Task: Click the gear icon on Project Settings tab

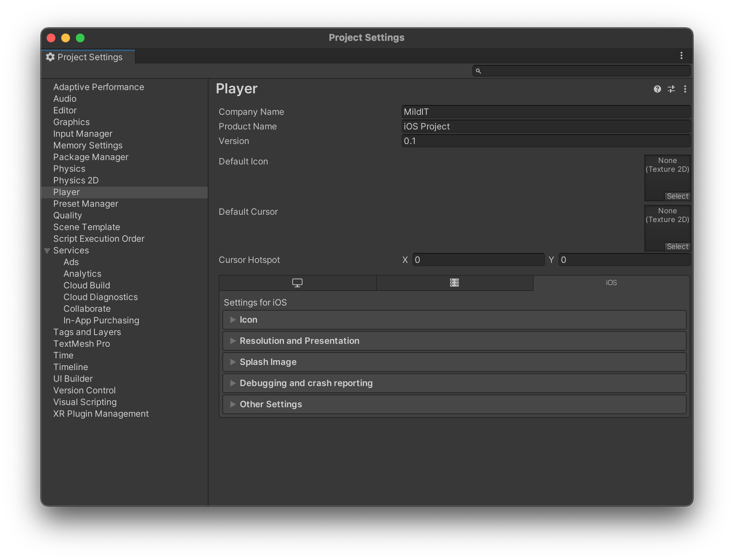Action: (50, 57)
